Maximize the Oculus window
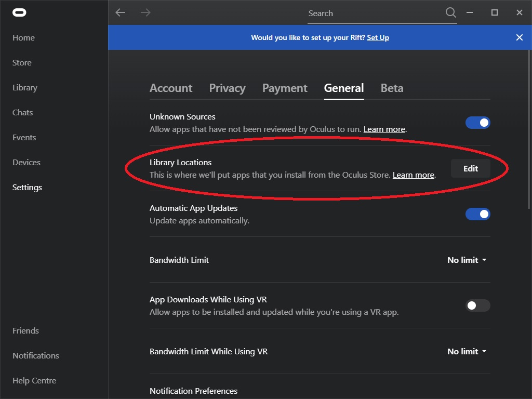 point(495,12)
